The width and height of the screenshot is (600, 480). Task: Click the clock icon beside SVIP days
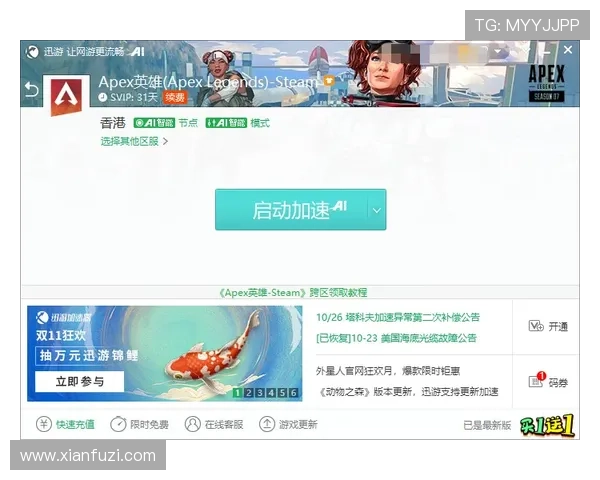click(x=103, y=97)
